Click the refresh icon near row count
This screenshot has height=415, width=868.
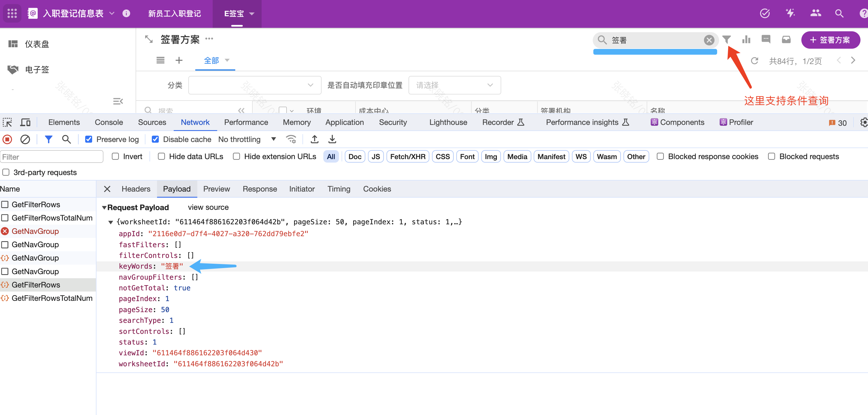[x=754, y=61]
